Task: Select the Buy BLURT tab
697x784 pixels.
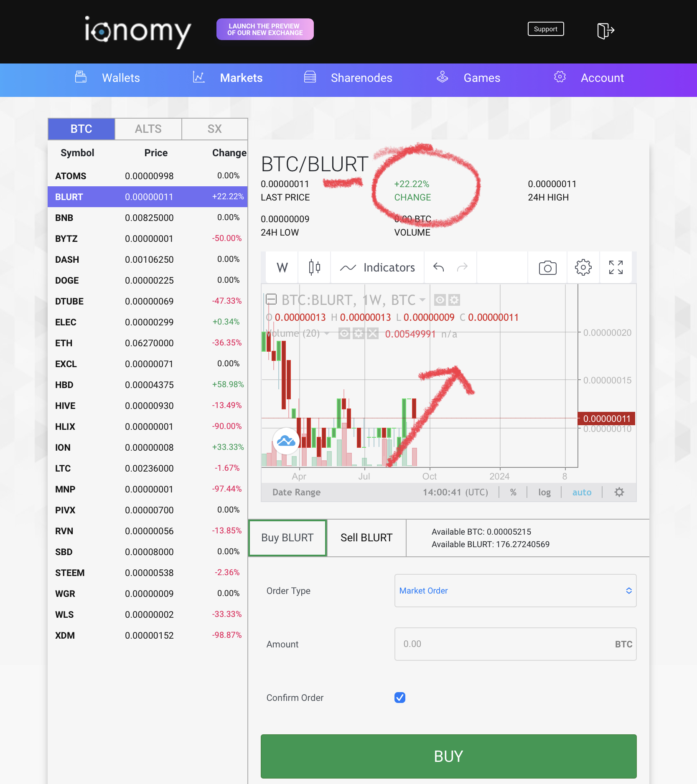Action: (287, 538)
